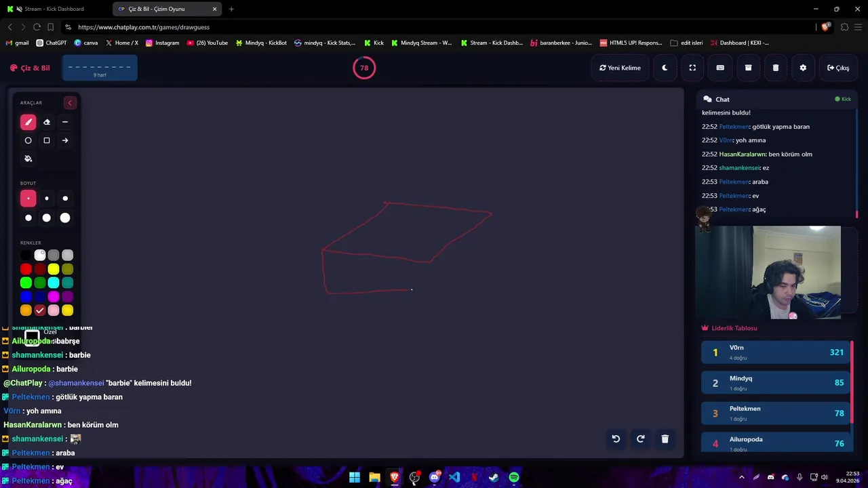Screen dimensions: 868x488
Task: Choose the fourth brush size dot
Action: coord(28,218)
